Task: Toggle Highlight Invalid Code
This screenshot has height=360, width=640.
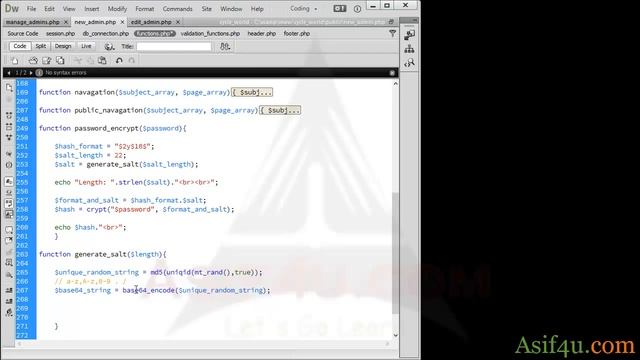Action: coord(9,192)
